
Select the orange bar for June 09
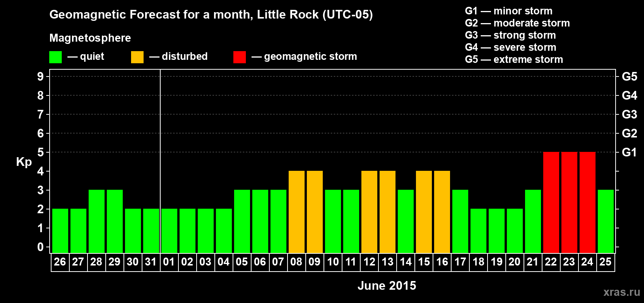[x=314, y=212]
